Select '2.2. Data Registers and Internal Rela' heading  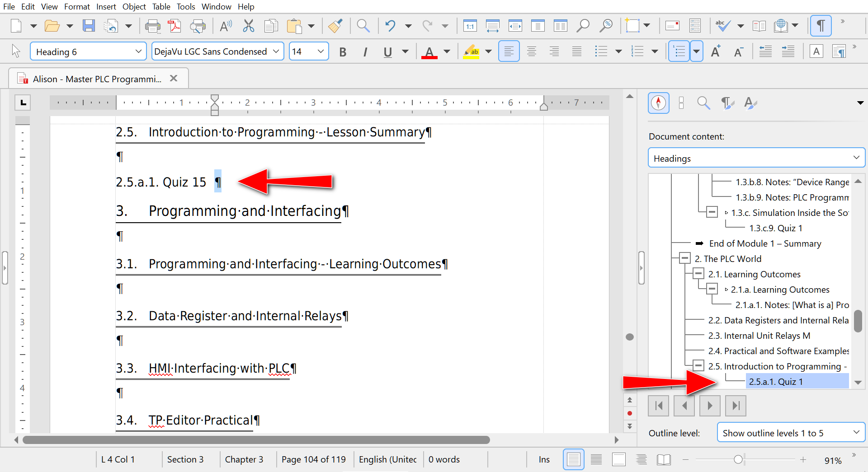[x=778, y=320]
